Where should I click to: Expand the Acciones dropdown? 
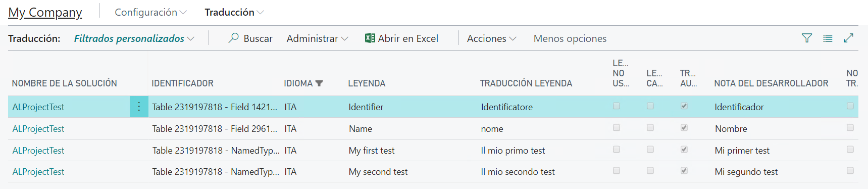(x=491, y=38)
